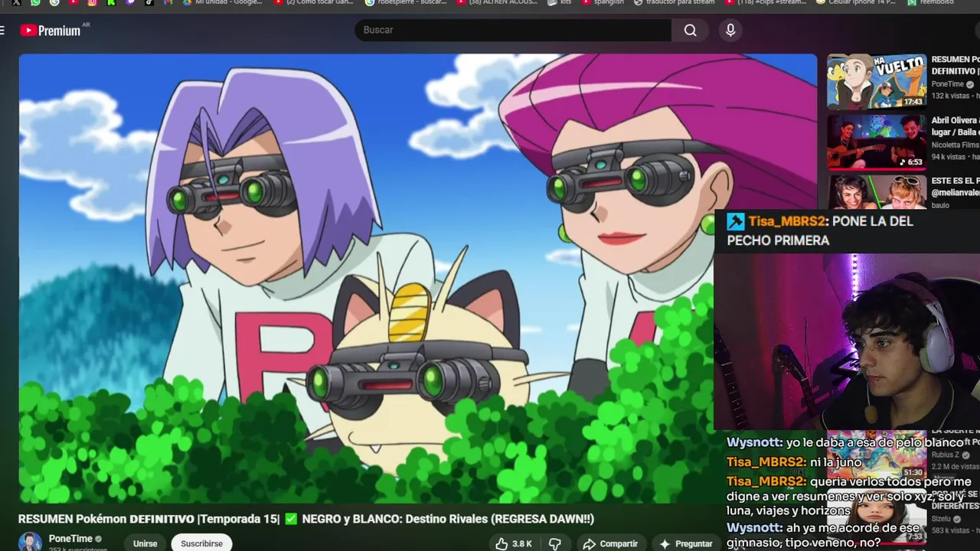Click the Unirse membership button

[145, 543]
